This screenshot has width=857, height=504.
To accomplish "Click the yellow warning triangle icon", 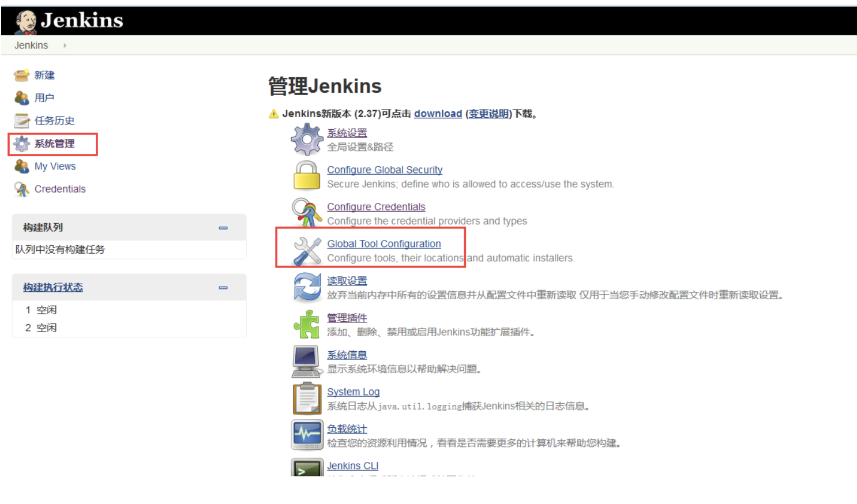I will tap(274, 114).
